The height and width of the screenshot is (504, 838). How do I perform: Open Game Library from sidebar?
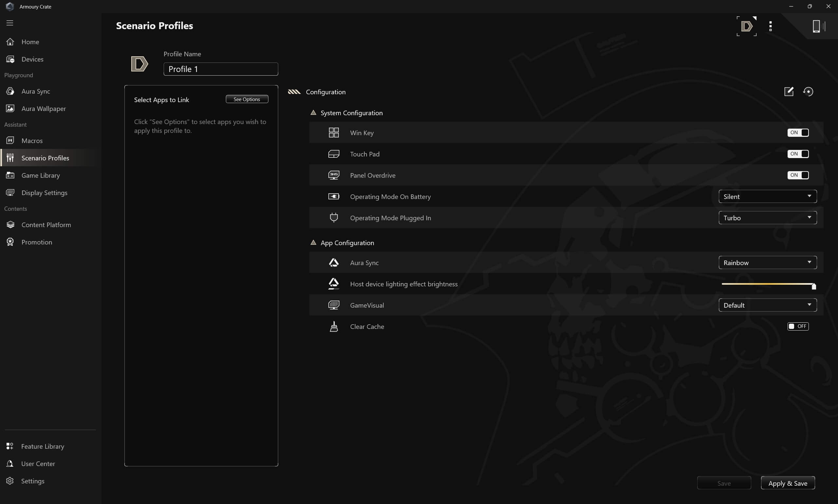pos(40,175)
